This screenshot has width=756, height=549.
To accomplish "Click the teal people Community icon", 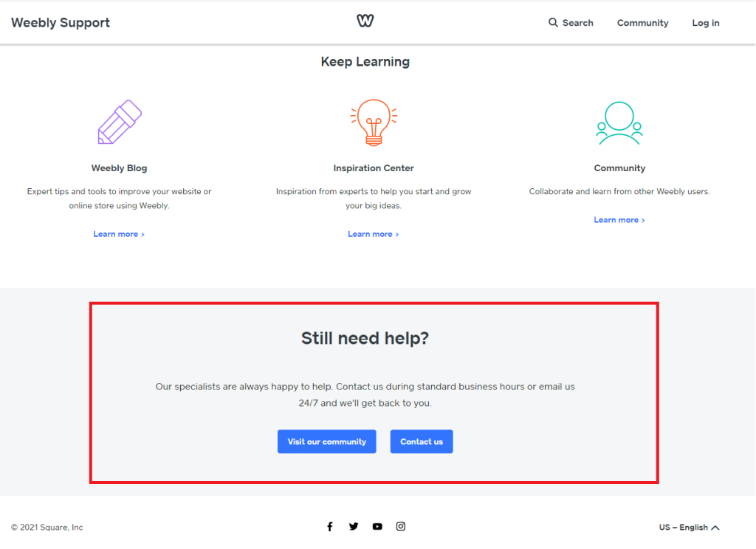I will pos(619,123).
